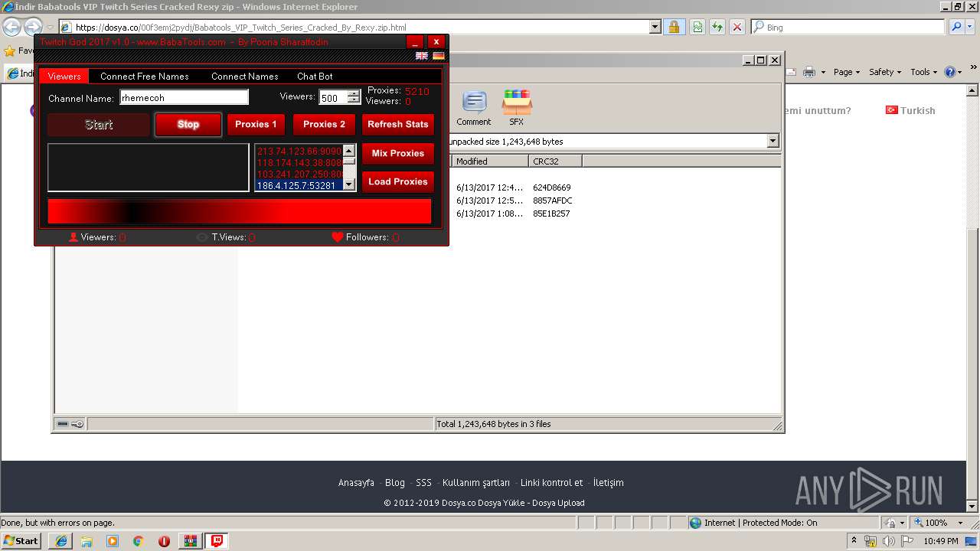This screenshot has height=551, width=980.
Task: Click the Refresh page icon
Action: [717, 27]
